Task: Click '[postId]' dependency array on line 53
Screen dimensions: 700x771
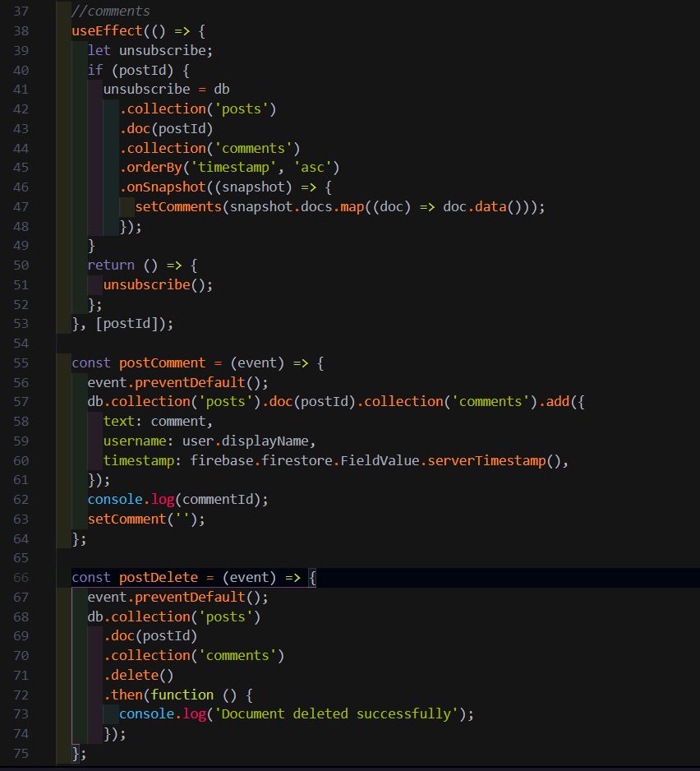Action: pos(127,324)
